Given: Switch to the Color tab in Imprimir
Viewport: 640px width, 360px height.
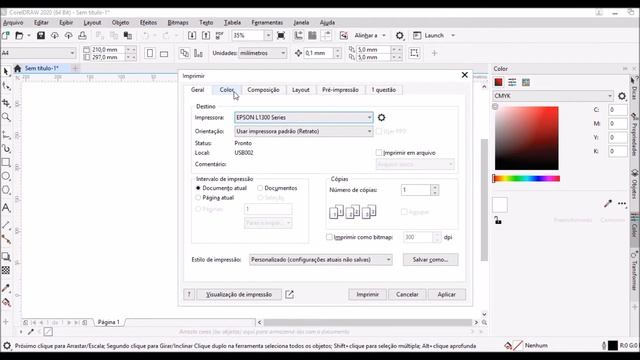Looking at the screenshot, I should click(227, 90).
